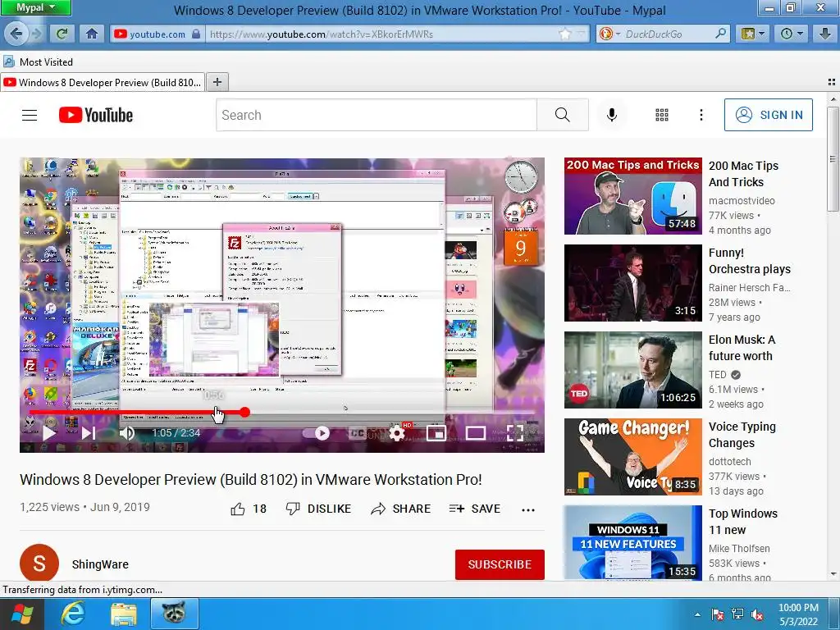The width and height of the screenshot is (840, 630).
Task: Bookmark this page with the star icon
Action: 564,34
